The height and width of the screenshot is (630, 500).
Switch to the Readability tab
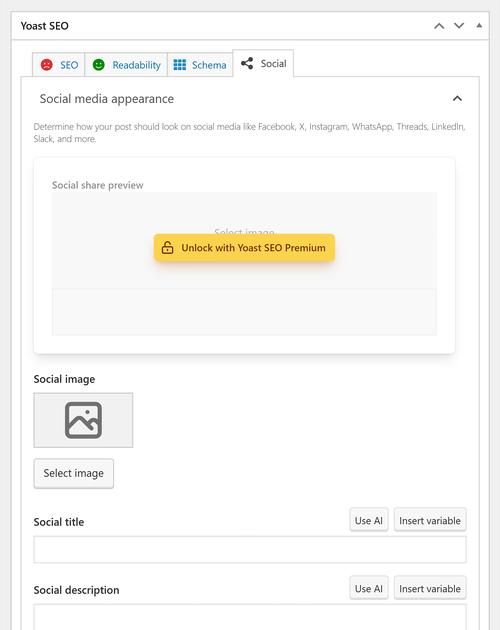click(x=126, y=65)
